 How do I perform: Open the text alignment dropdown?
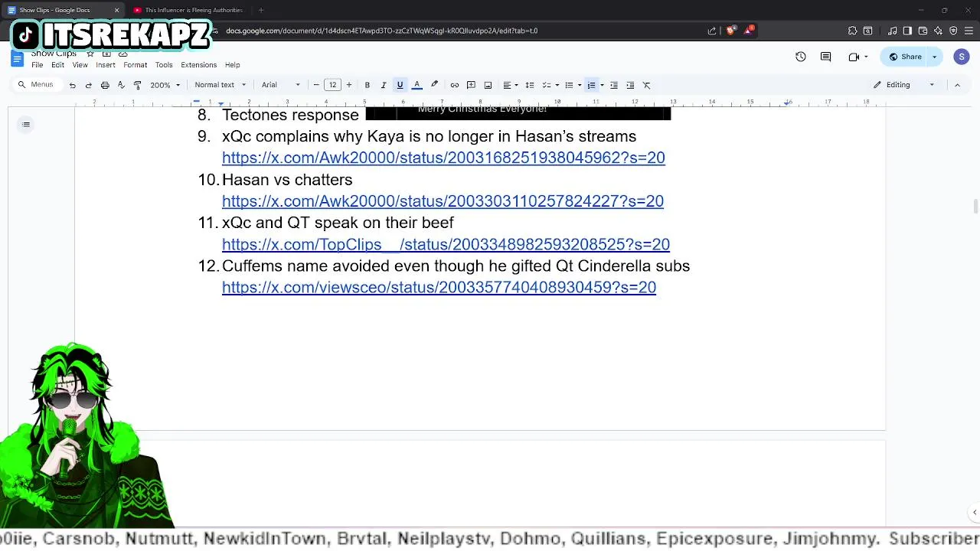510,85
